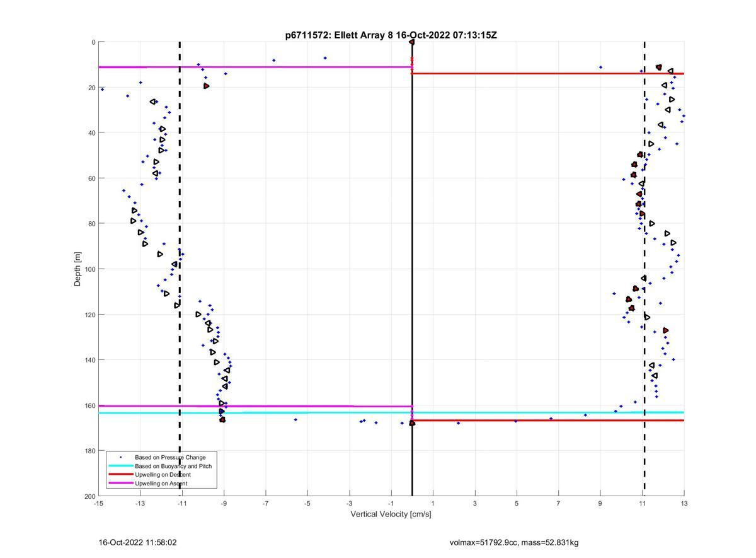Screen dimensions: 756x558
Task: Click depth tick label '0'
Action: (93, 42)
